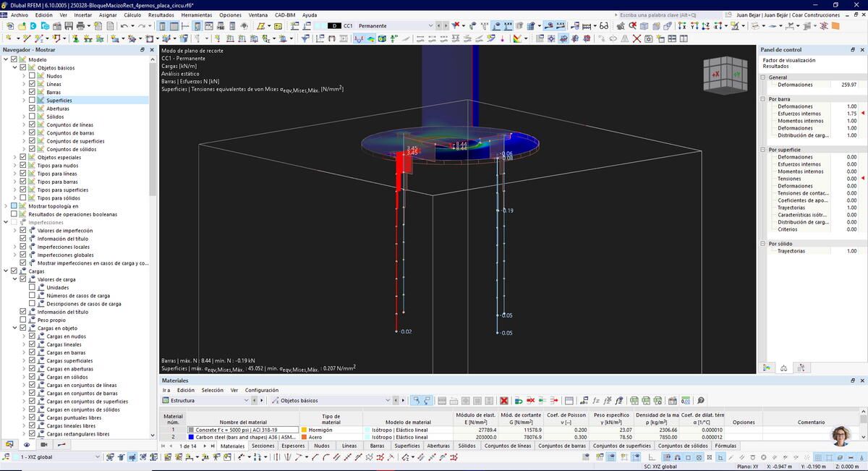Click the Opciones column header
Image resolution: width=868 pixels, height=471 pixels.
pyautogui.click(x=744, y=422)
